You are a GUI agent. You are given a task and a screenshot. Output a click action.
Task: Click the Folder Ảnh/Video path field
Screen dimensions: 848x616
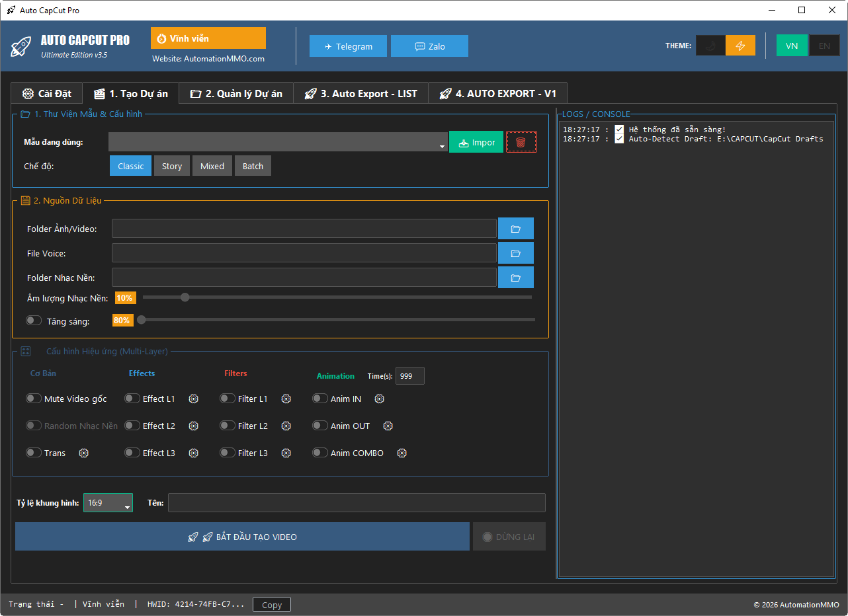pyautogui.click(x=304, y=229)
